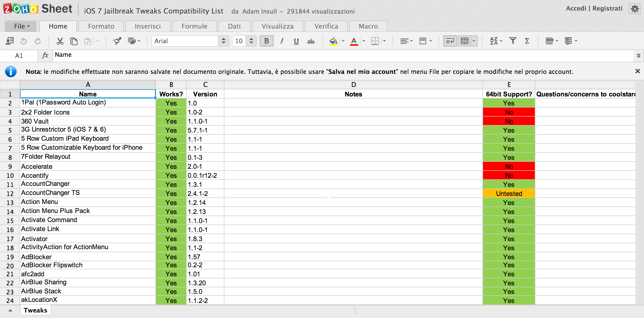This screenshot has height=318, width=644.
Task: Copy the selected cells
Action: (x=74, y=41)
